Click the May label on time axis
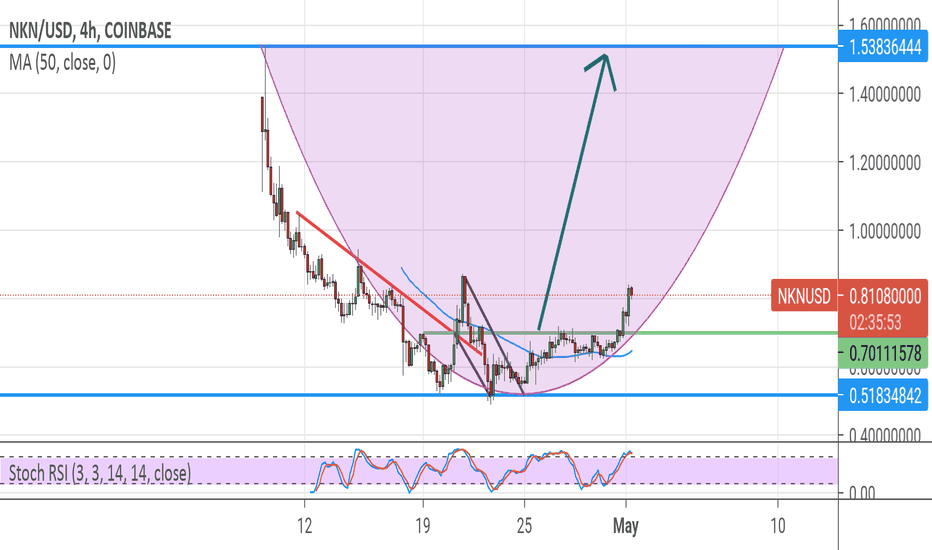Viewport: 932px width, 550px height. (x=625, y=526)
